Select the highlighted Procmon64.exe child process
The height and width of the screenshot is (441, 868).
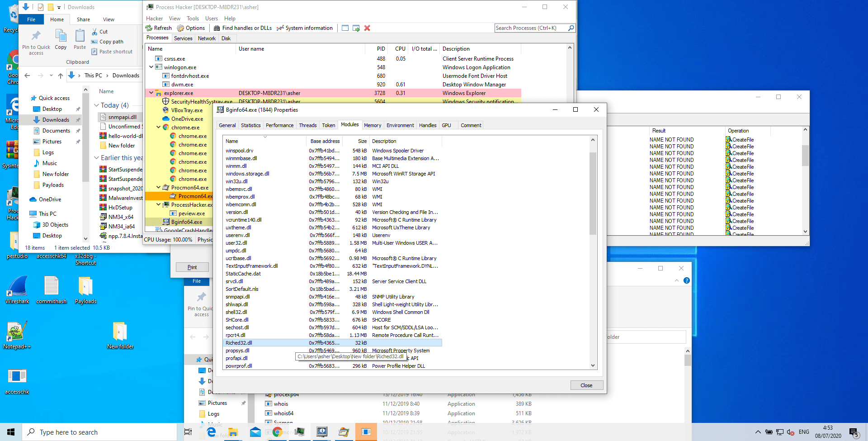click(179, 196)
